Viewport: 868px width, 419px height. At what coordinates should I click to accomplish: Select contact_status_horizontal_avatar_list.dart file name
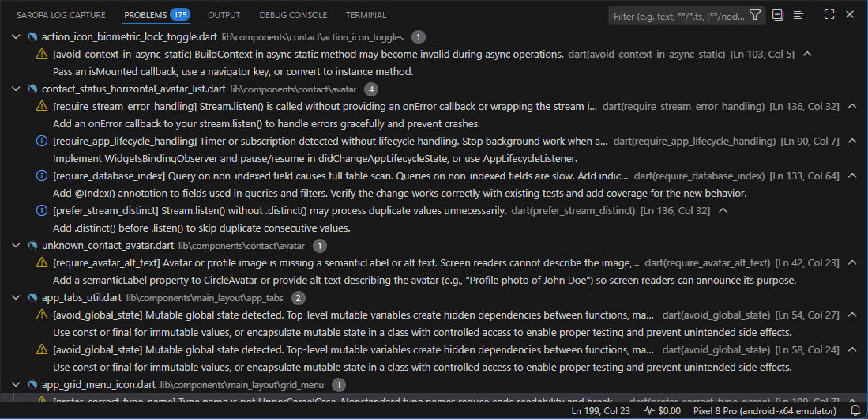[134, 89]
